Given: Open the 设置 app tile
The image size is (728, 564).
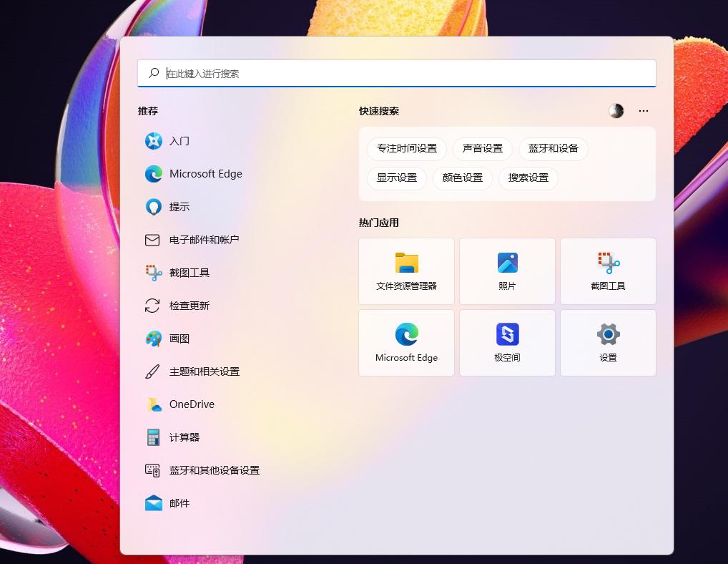Looking at the screenshot, I should 608,343.
